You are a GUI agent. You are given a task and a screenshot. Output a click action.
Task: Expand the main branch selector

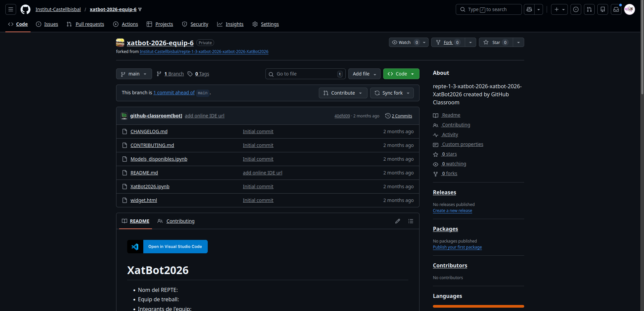tap(134, 74)
